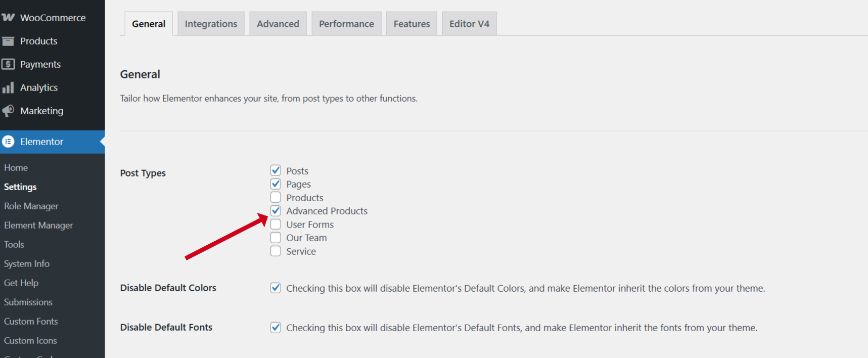
Task: Open Elementor Tools
Action: click(14, 244)
